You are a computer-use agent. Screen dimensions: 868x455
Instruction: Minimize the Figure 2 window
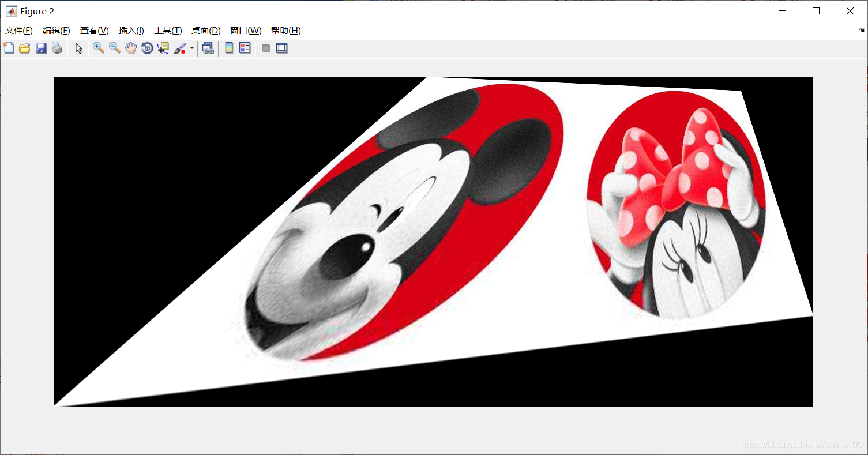(x=783, y=11)
